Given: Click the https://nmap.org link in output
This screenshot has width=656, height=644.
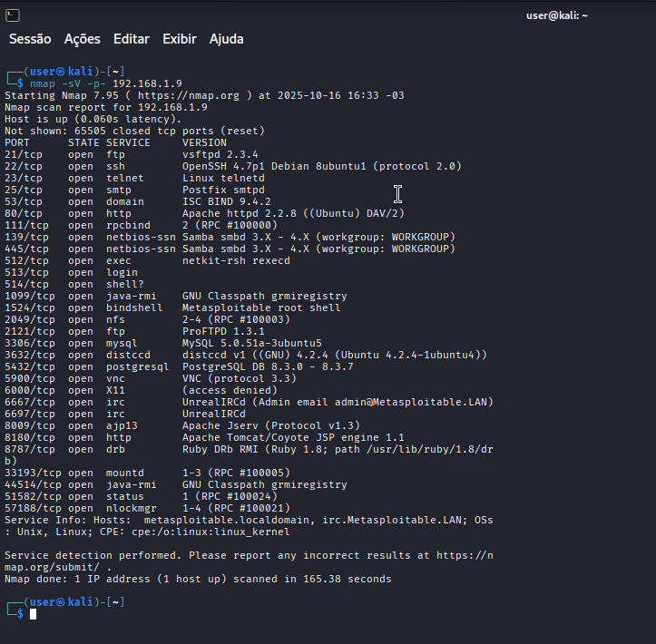Looking at the screenshot, I should (x=189, y=95).
